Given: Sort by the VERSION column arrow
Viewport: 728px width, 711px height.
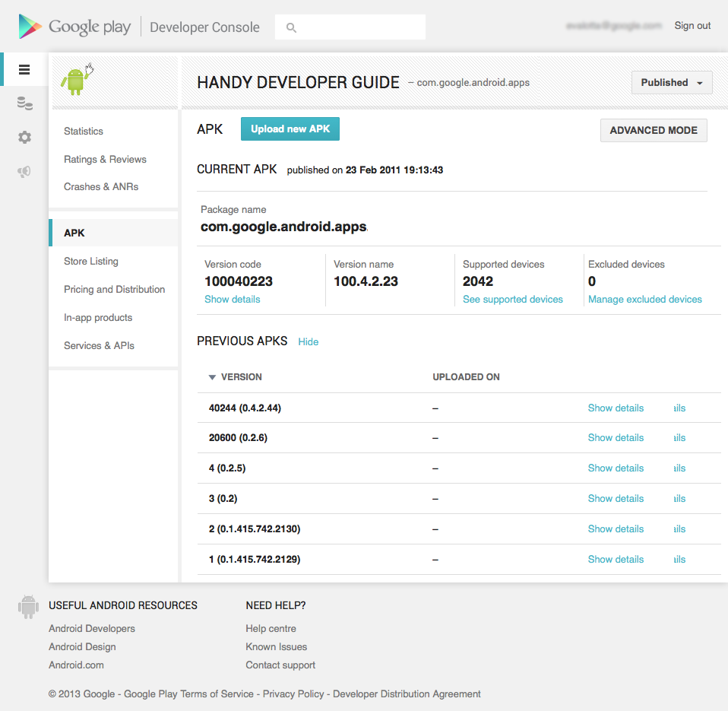Looking at the screenshot, I should click(x=212, y=377).
